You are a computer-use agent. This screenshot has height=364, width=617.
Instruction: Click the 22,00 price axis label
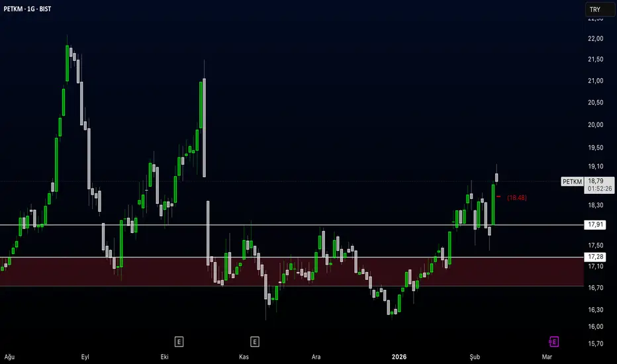(x=595, y=38)
